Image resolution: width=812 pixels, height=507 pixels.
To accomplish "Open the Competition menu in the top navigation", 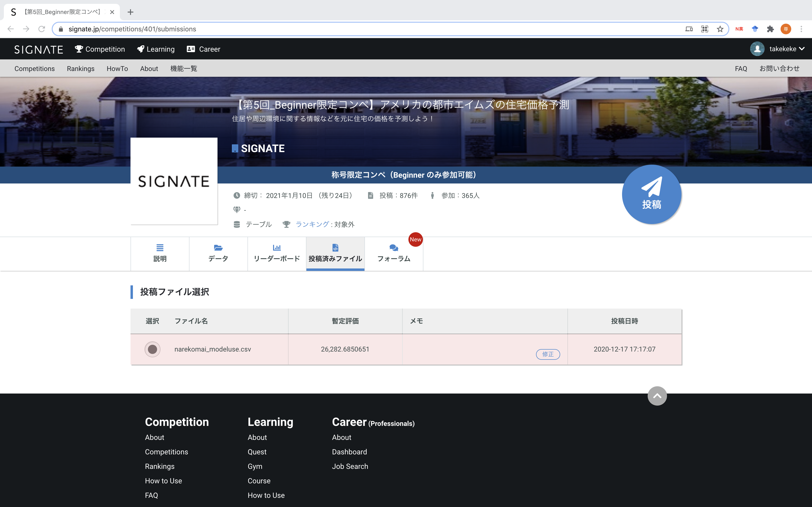I will pos(100,49).
